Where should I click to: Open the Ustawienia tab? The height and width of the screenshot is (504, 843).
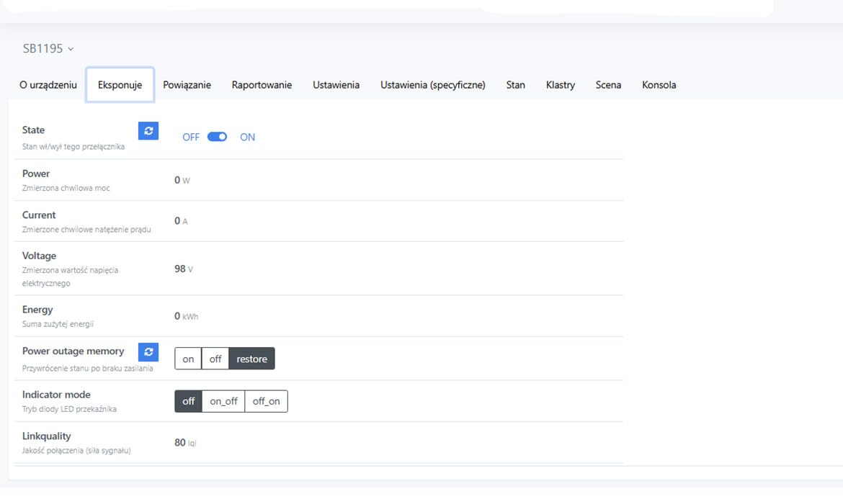[x=336, y=85]
